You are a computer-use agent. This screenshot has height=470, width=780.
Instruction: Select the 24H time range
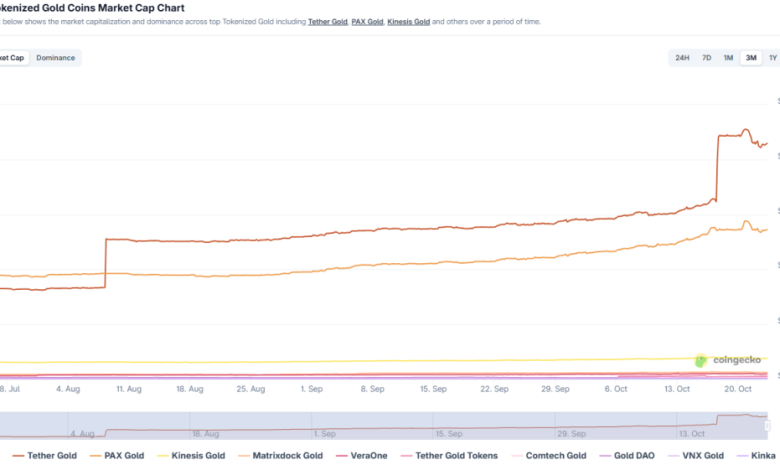(x=682, y=58)
